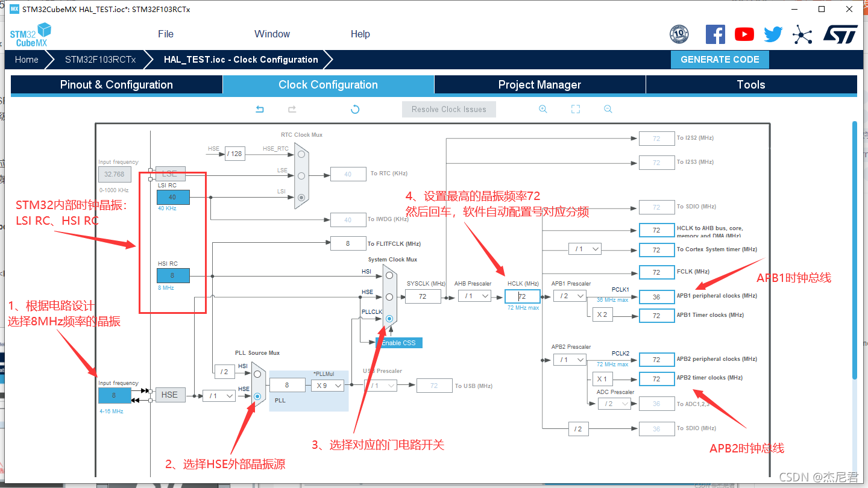The width and height of the screenshot is (868, 488).
Task: Click the SYSCLK (MHz) value field
Action: point(423,296)
